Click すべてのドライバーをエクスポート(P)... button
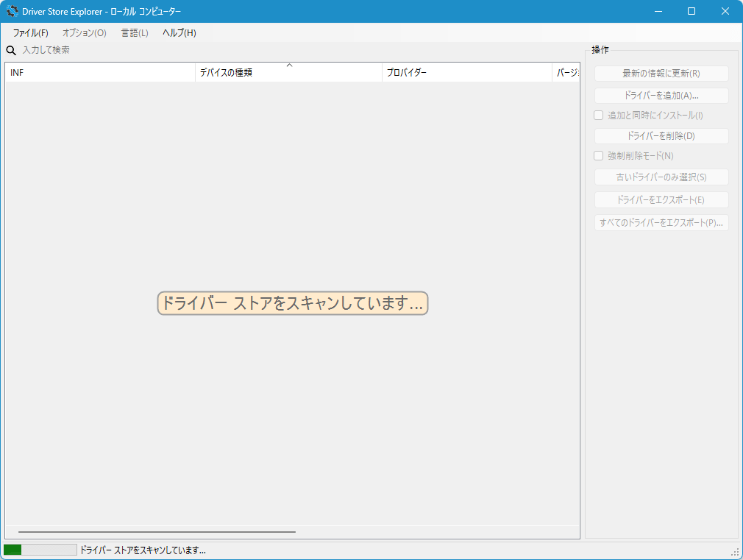 pos(661,222)
